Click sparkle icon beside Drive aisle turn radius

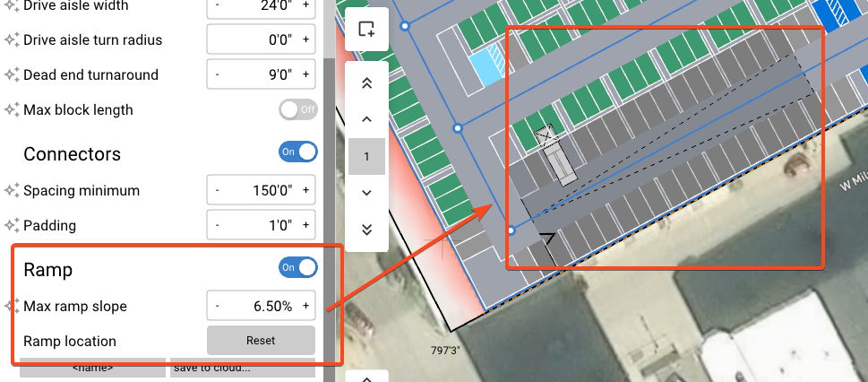[x=11, y=40]
